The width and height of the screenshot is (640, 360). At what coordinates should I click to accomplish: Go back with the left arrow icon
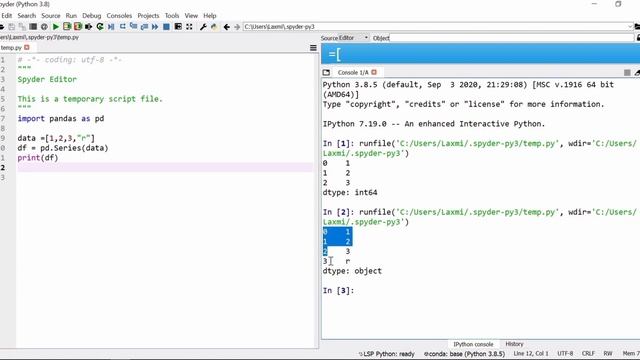227,27
